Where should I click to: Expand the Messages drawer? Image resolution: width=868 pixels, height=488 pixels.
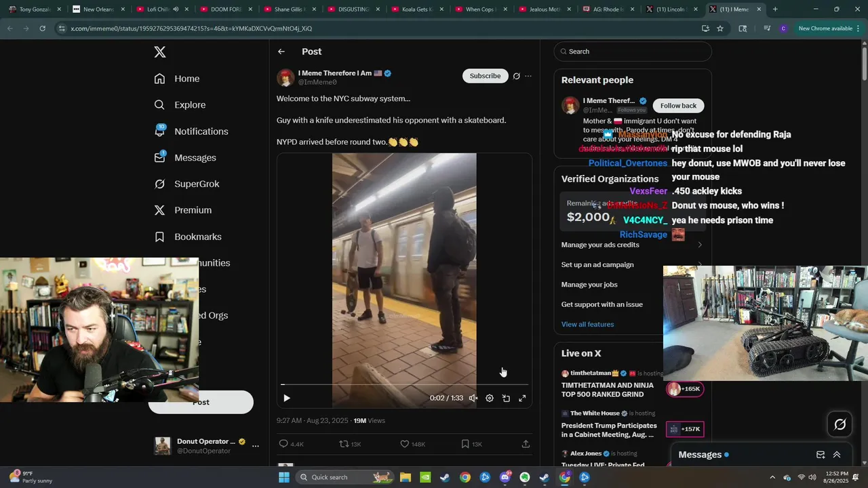click(x=837, y=455)
